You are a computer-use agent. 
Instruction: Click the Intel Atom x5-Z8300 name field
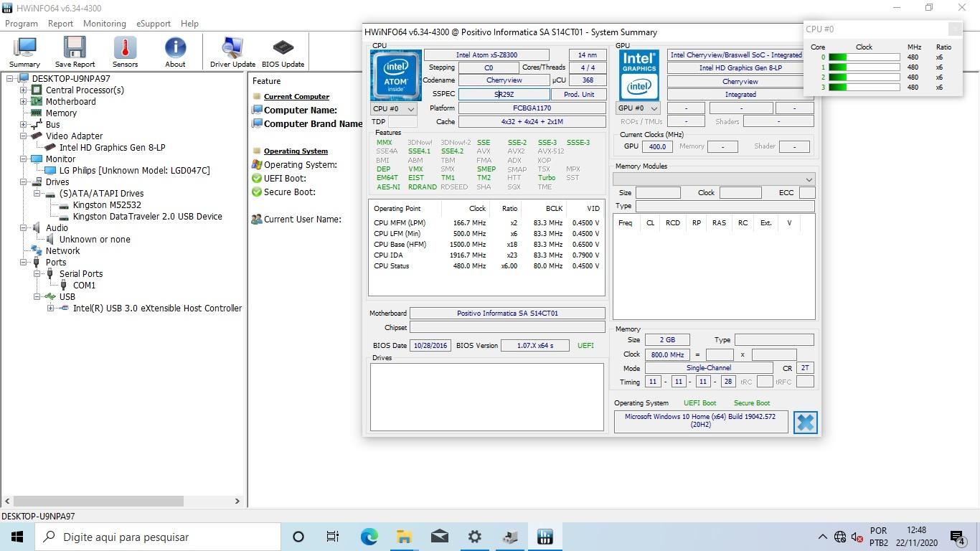(x=486, y=55)
